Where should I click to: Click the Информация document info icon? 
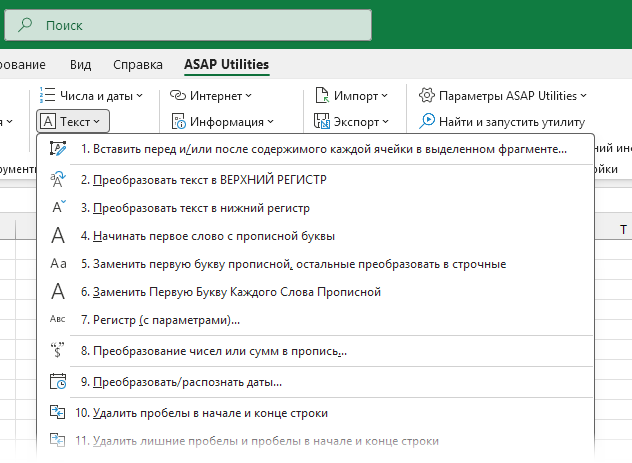click(x=179, y=121)
